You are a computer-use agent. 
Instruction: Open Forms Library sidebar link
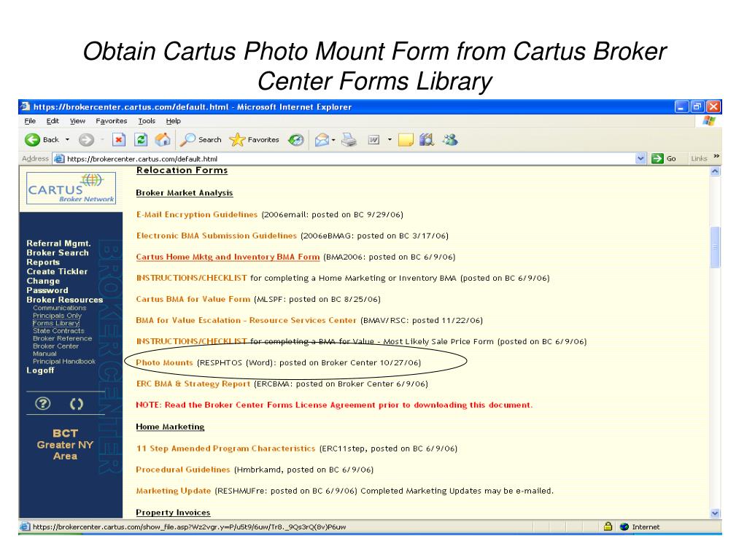[56, 323]
